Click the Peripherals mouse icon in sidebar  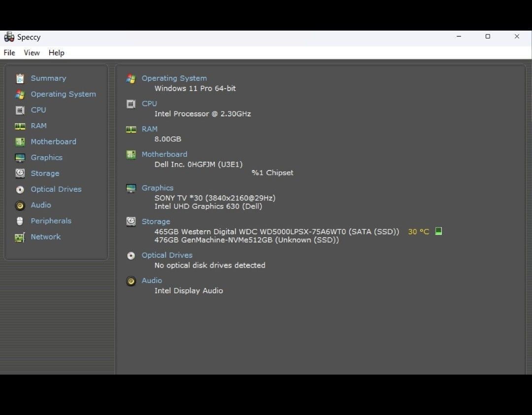pos(20,221)
